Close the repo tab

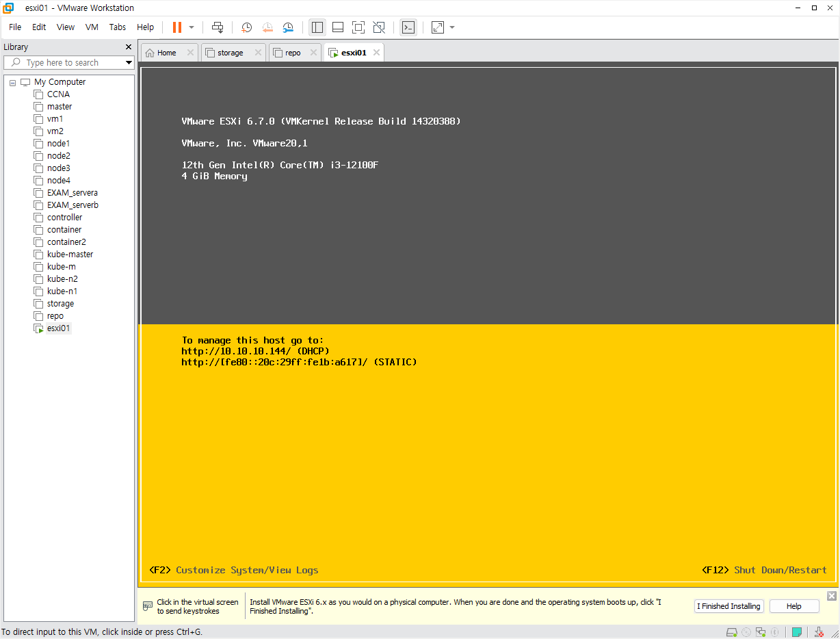click(x=313, y=53)
